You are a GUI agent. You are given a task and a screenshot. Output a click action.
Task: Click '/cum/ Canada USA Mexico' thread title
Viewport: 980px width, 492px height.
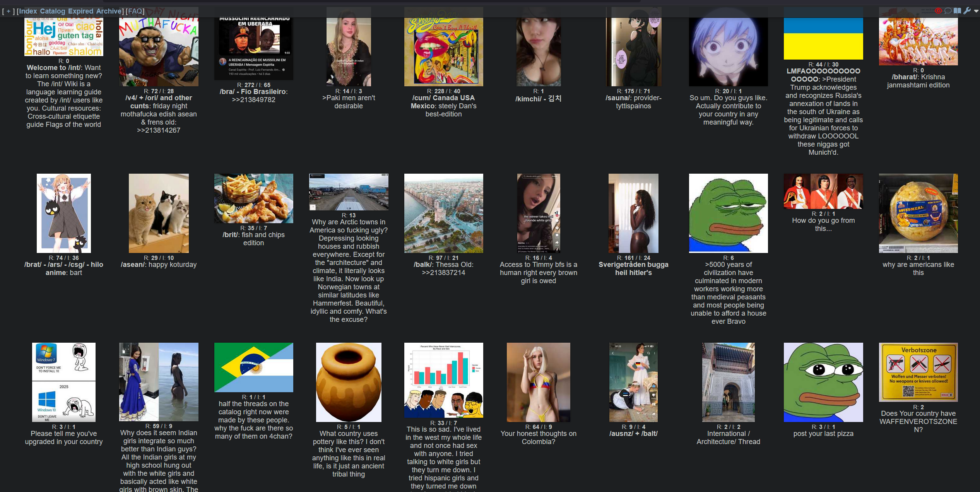tap(443, 102)
